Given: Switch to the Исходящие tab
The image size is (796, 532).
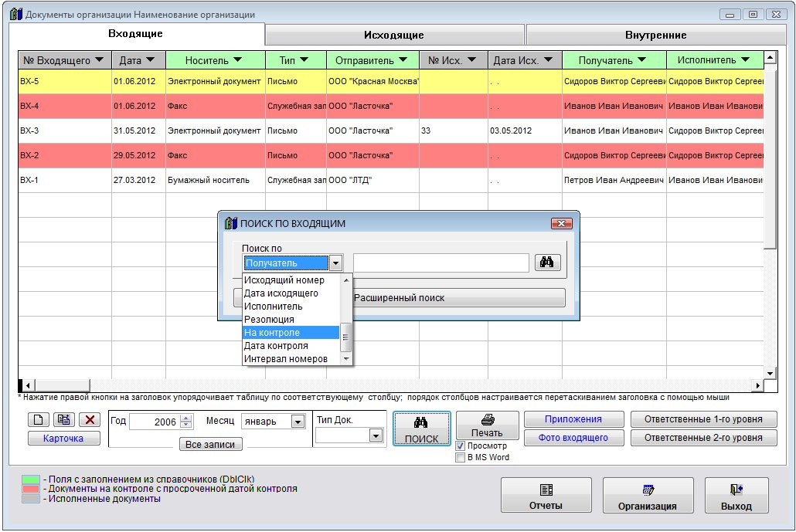Looking at the screenshot, I should 394,35.
